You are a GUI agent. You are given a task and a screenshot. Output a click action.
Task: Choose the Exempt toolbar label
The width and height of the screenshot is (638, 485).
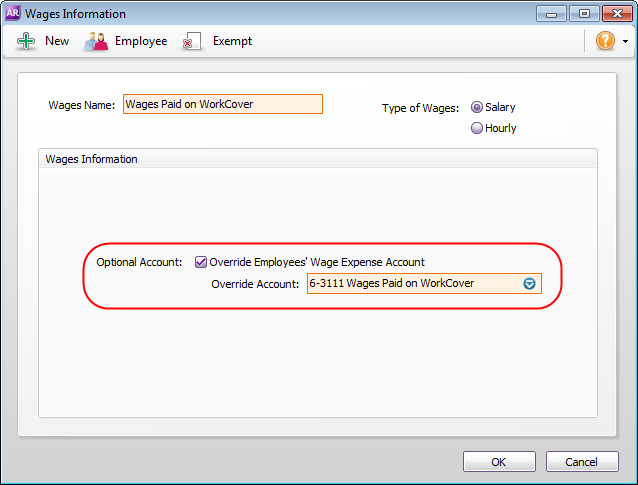pyautogui.click(x=232, y=41)
